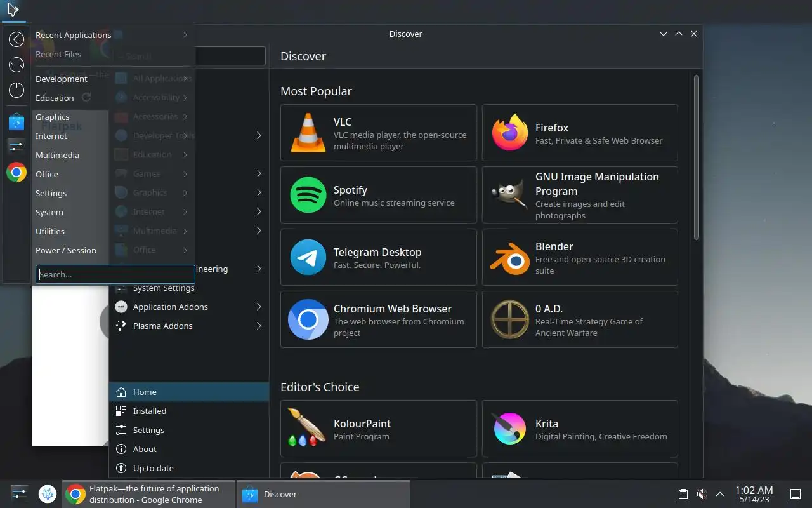
Task: Open the Telegram Desktop card
Action: click(379, 257)
